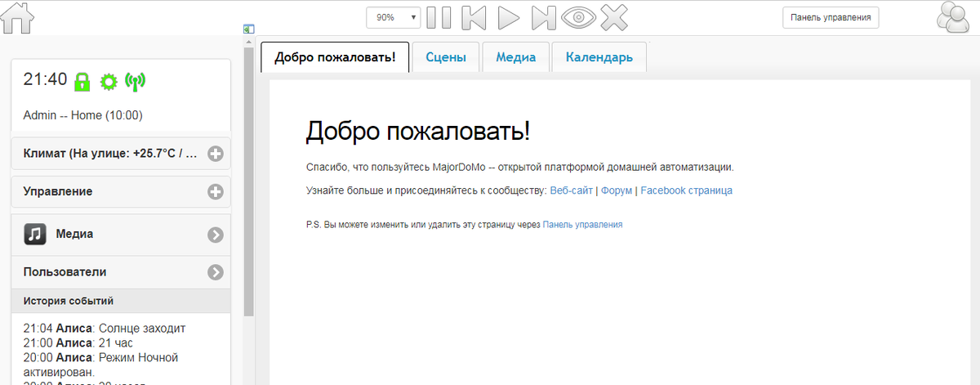Start playback with the play icon
The image size is (980, 385).
click(509, 16)
